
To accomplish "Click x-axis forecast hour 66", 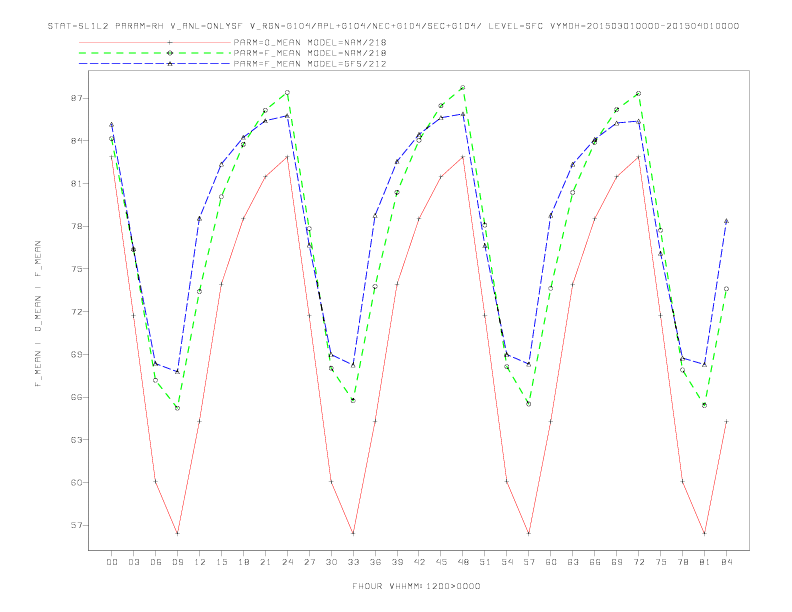I will 595,562.
